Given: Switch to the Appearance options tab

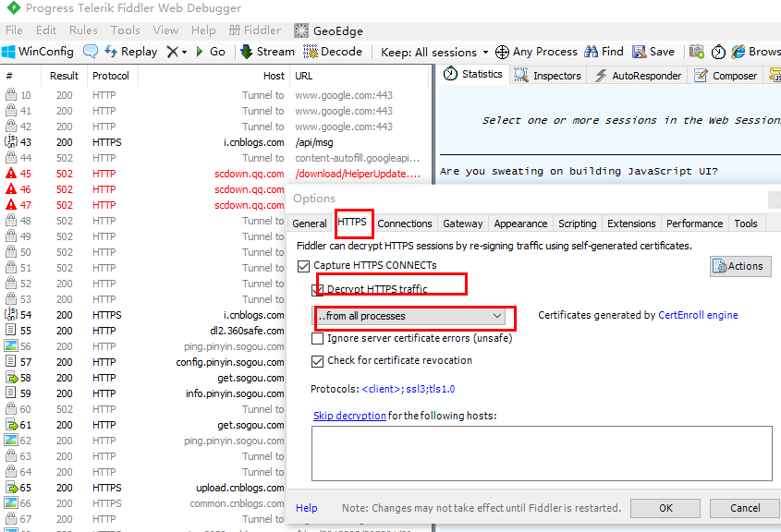Looking at the screenshot, I should click(520, 224).
